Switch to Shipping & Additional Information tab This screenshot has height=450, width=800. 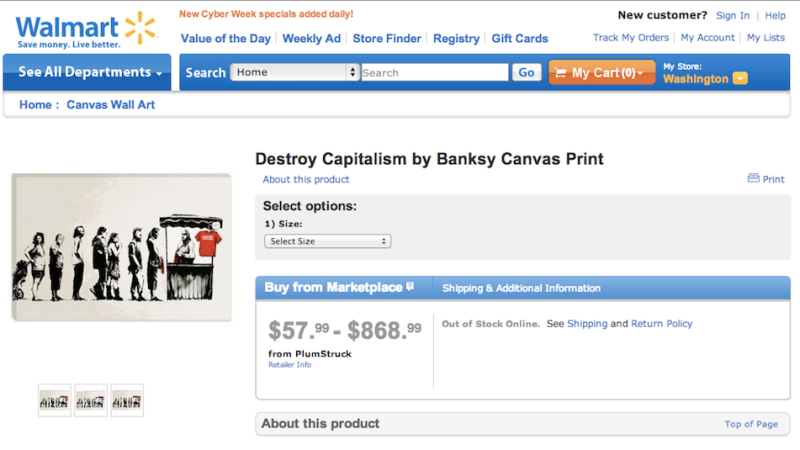pos(521,288)
